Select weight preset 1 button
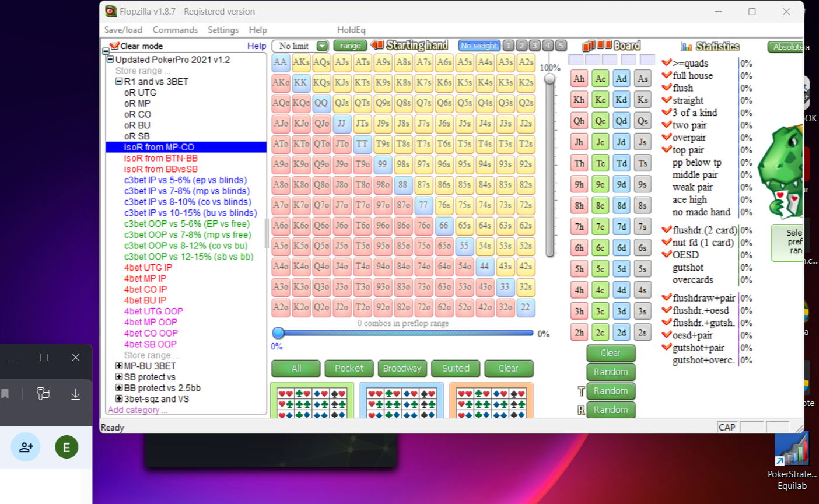The image size is (819, 504). tap(509, 45)
